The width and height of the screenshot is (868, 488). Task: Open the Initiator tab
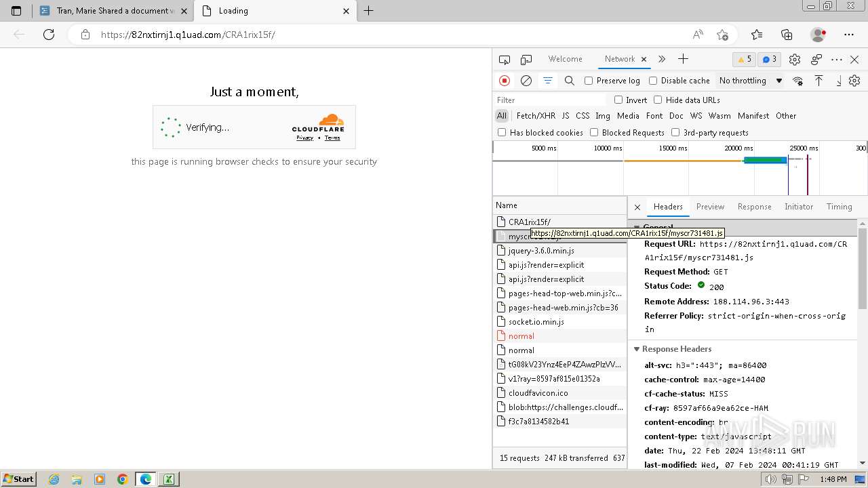click(x=798, y=207)
